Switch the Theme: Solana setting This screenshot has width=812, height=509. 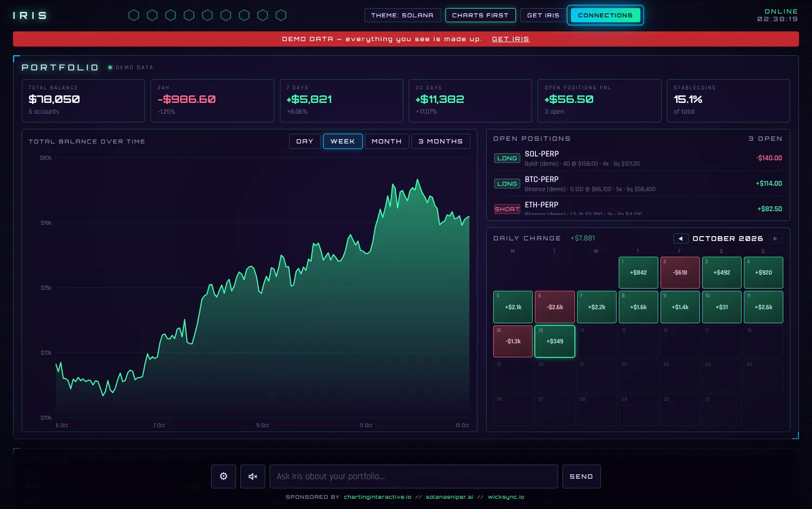(x=402, y=15)
